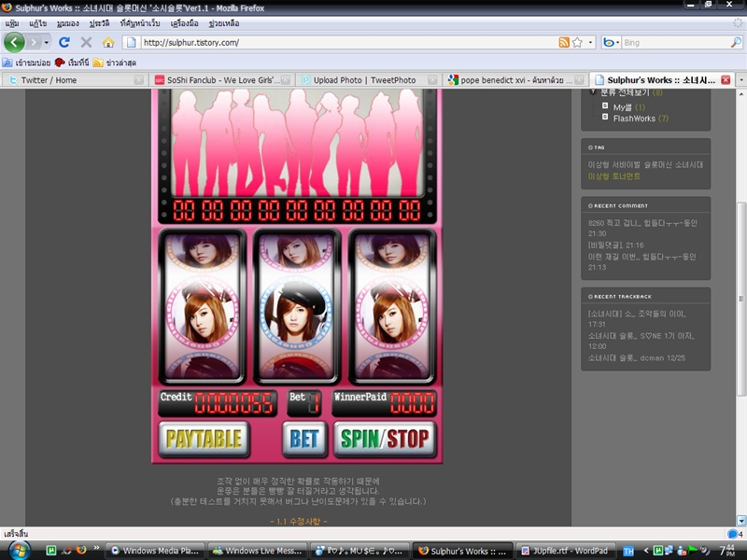The width and height of the screenshot is (747, 560).
Task: Click the stop loading X icon
Action: [86, 42]
